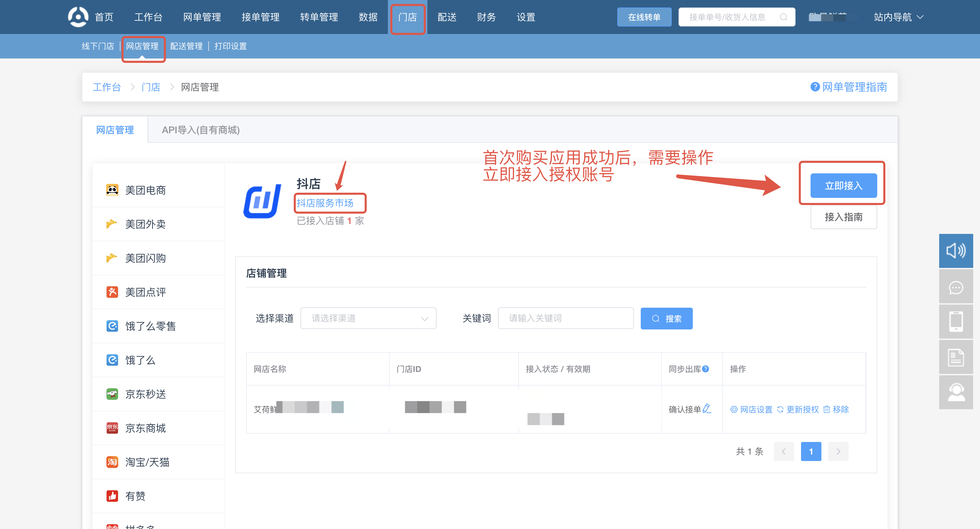Click the mobile phone sidebar icon

[x=955, y=322]
